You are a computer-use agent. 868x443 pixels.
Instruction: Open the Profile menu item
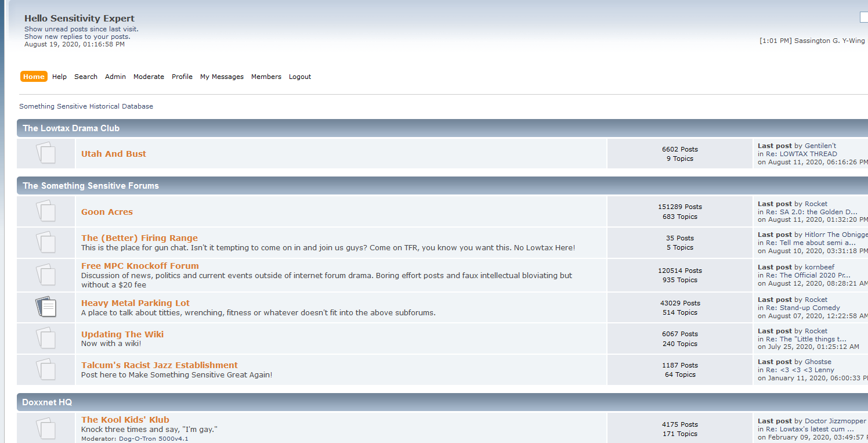182,77
